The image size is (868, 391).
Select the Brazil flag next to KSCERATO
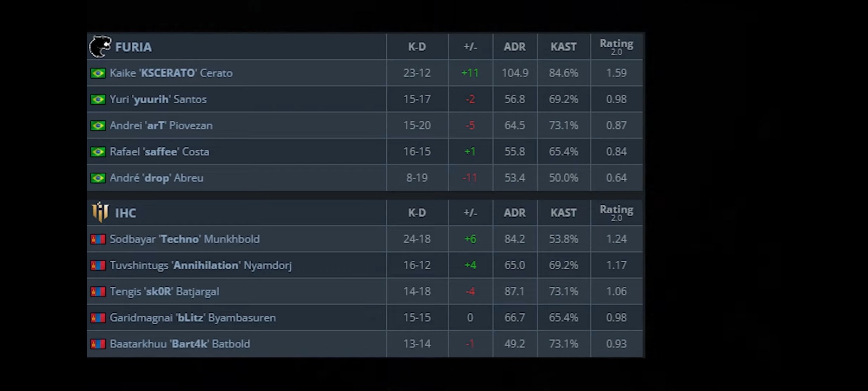coord(98,73)
